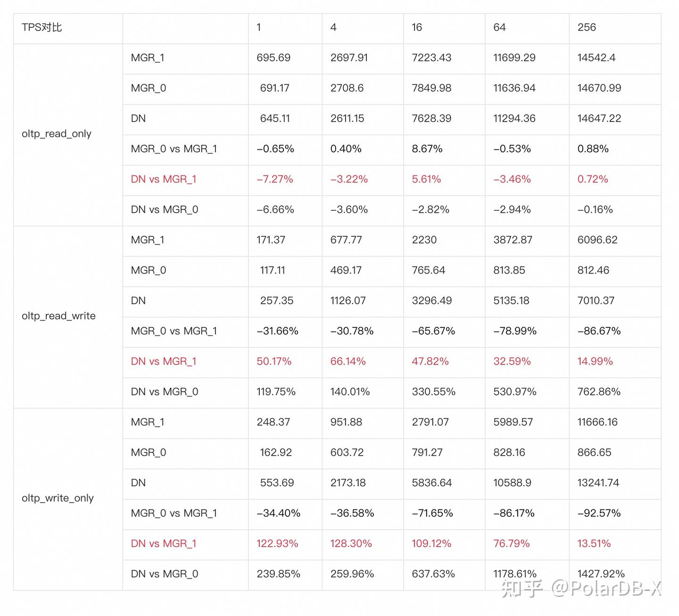Select the 16 column header cell
The width and height of the screenshot is (679, 616).
(x=417, y=27)
